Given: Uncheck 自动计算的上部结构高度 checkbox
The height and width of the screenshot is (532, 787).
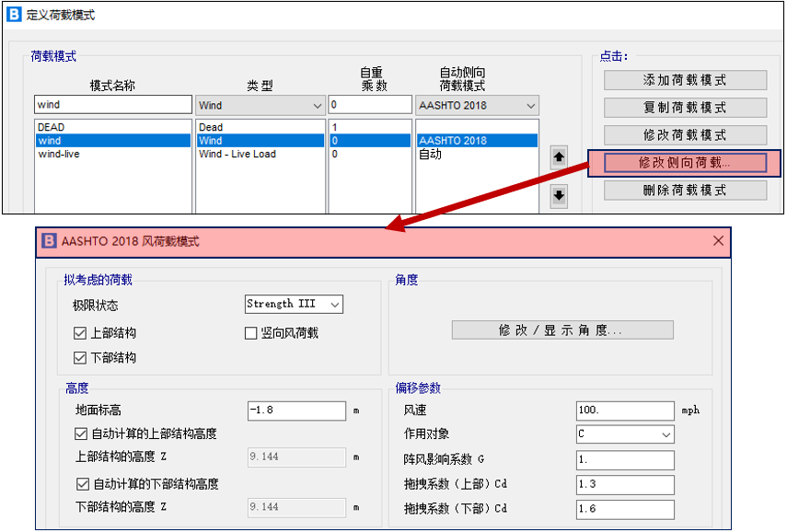Looking at the screenshot, I should tap(80, 434).
